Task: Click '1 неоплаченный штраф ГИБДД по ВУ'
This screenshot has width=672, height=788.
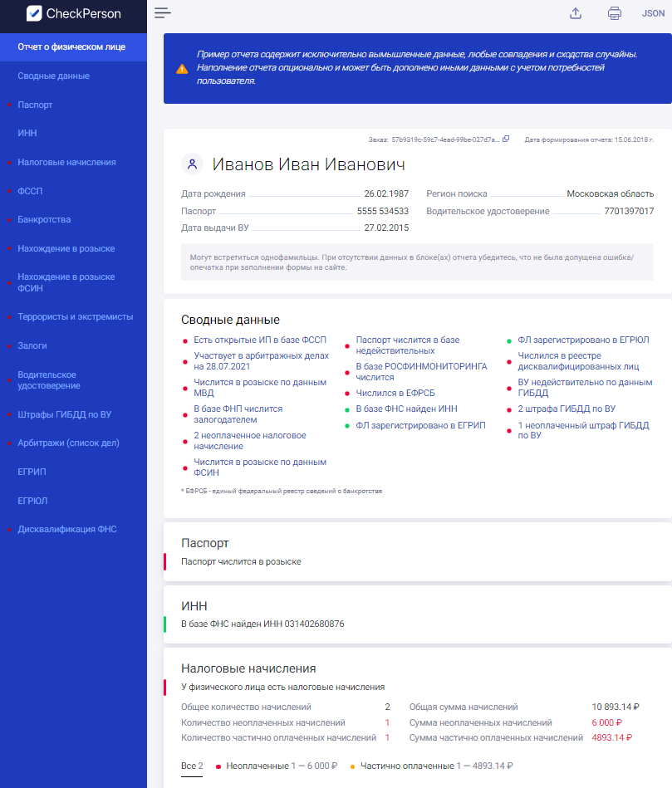Action: [x=584, y=430]
